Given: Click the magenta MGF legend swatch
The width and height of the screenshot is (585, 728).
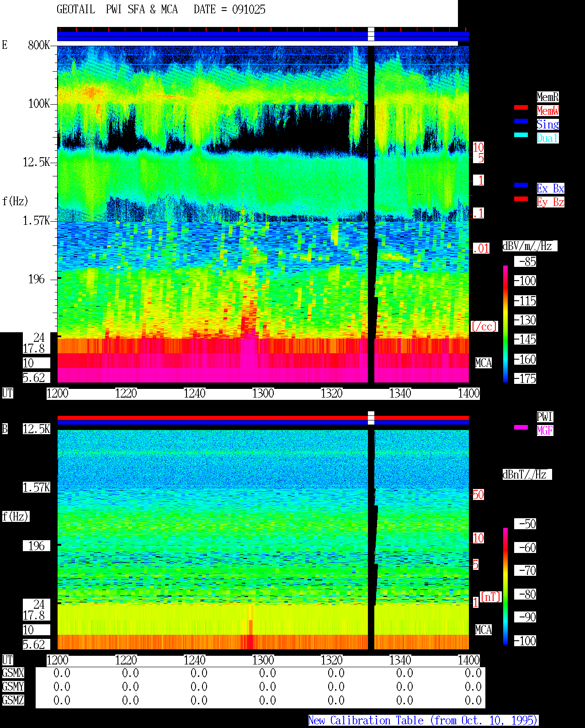Looking at the screenshot, I should pyautogui.click(x=521, y=427).
